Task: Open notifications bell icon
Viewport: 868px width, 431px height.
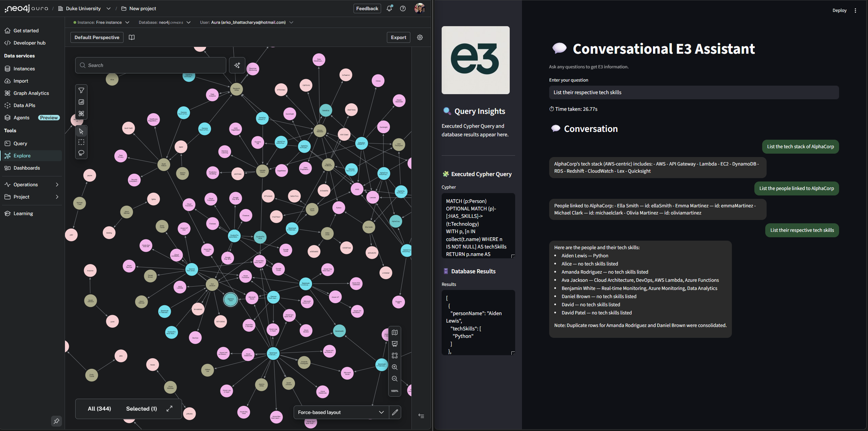Action: [389, 8]
